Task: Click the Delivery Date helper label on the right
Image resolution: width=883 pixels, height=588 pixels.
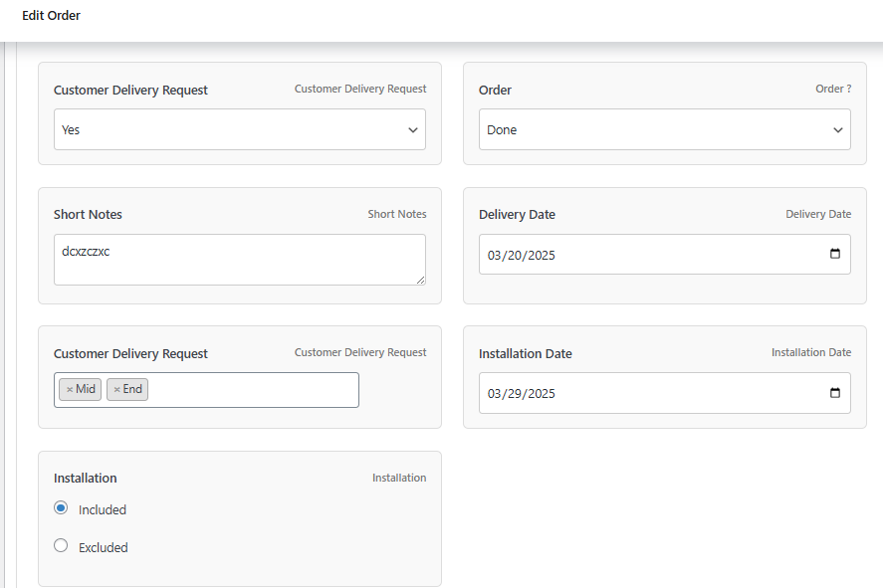Action: coord(818,213)
